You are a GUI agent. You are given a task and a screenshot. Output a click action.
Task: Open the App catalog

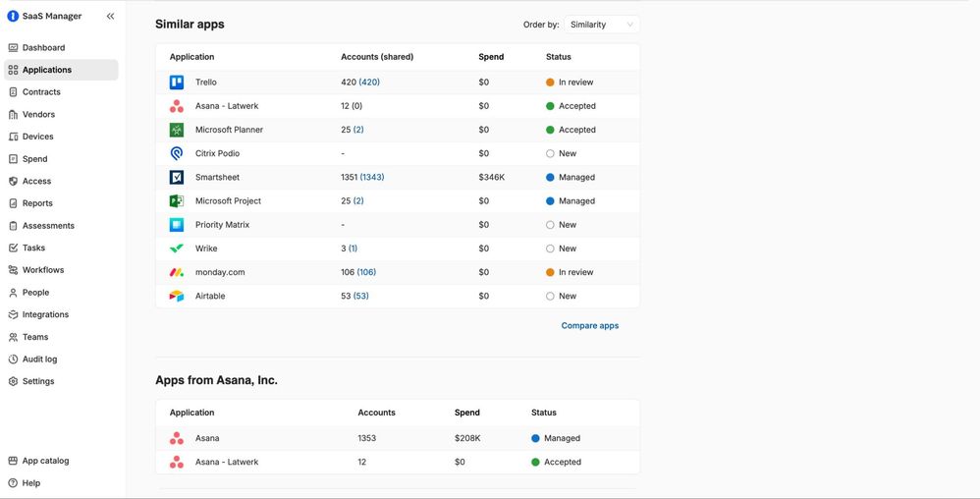point(45,461)
